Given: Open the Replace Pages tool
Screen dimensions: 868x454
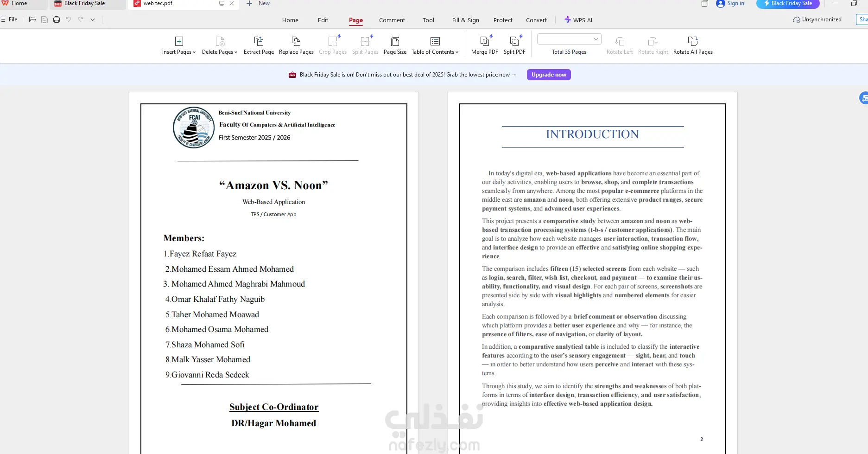Looking at the screenshot, I should click(x=296, y=45).
